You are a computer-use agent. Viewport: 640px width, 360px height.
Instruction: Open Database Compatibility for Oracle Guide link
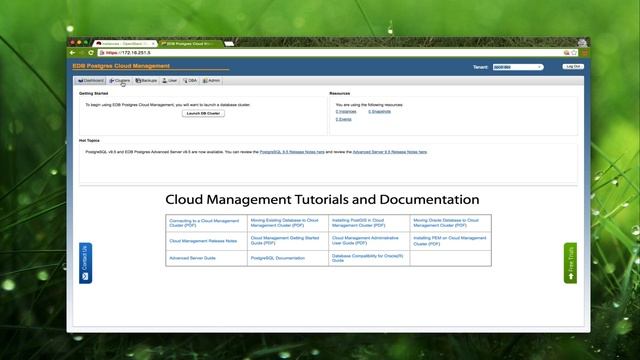[367, 258]
